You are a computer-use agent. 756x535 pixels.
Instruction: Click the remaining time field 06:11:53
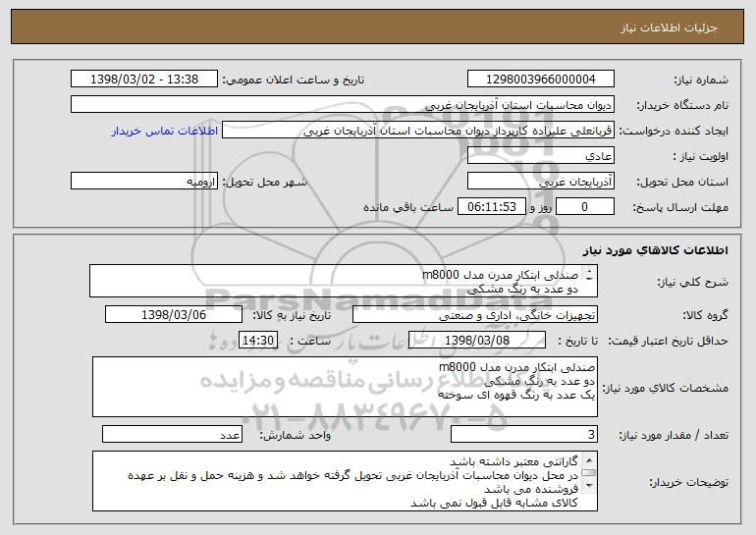491,207
